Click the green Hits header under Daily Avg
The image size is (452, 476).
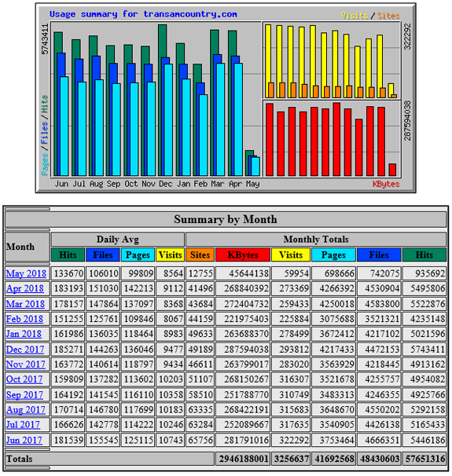click(x=68, y=255)
